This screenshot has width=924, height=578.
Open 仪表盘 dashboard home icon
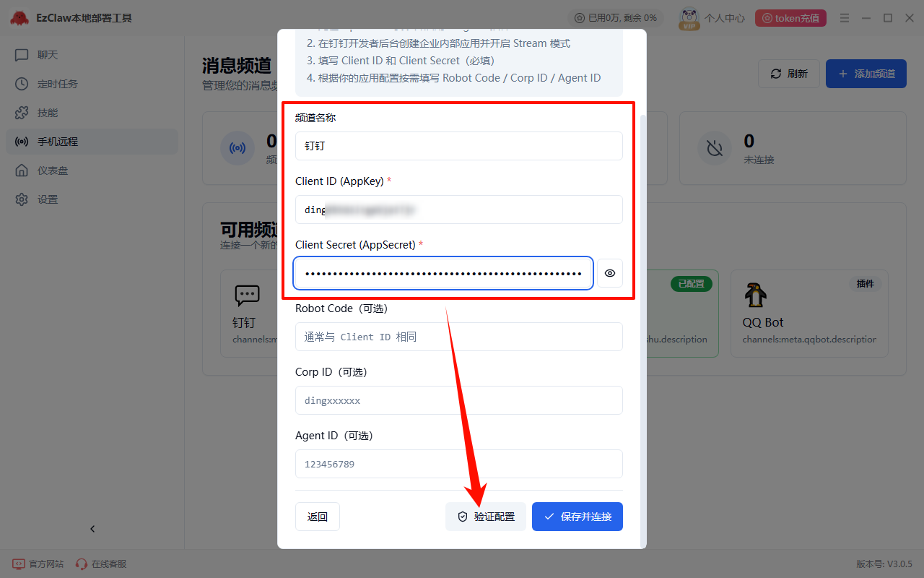tap(22, 171)
